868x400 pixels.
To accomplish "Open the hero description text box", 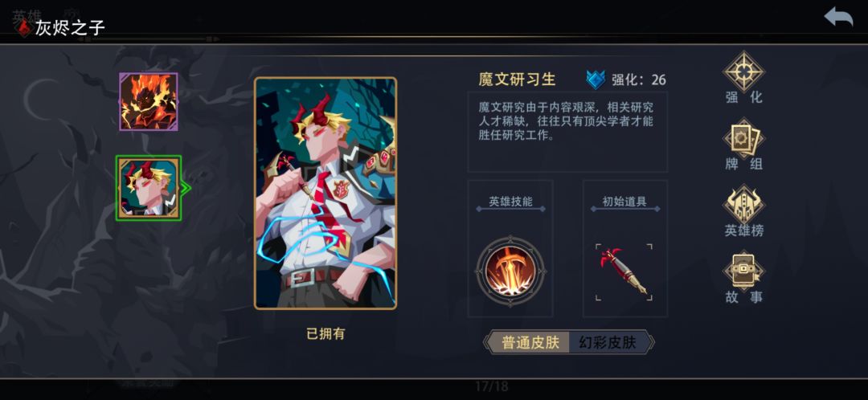I will click(568, 132).
